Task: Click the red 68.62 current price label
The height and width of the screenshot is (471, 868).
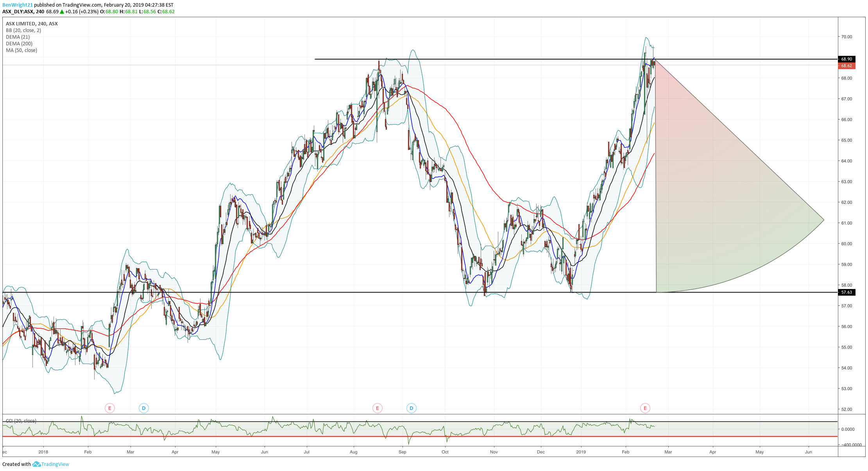Action: pyautogui.click(x=847, y=66)
